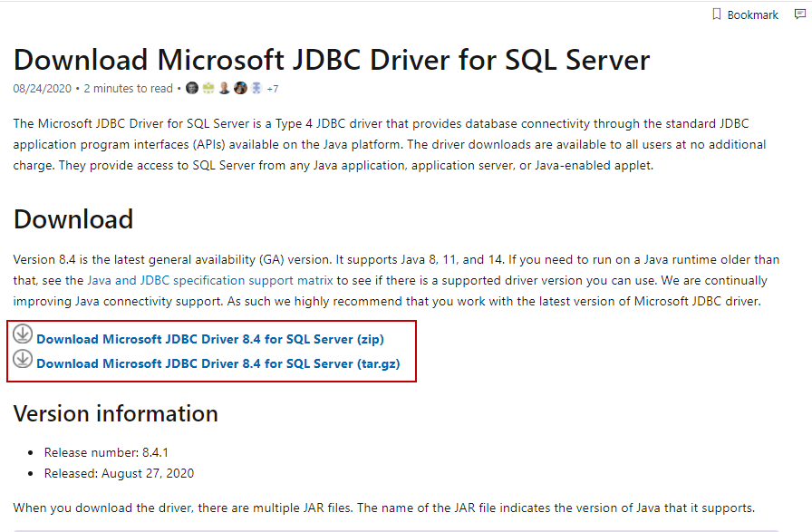Click the download arrow icon beside the tar.gz link
The width and height of the screenshot is (812, 532).
[x=24, y=361]
